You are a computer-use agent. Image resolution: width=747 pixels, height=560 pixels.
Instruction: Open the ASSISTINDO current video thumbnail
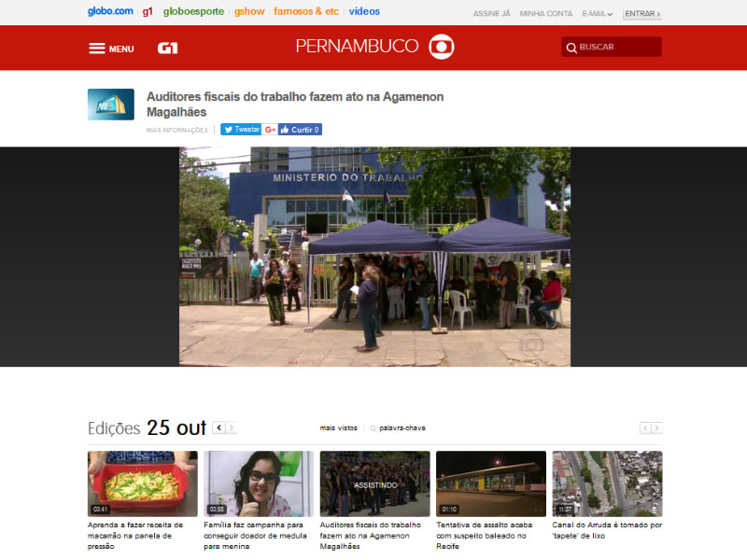(x=375, y=483)
